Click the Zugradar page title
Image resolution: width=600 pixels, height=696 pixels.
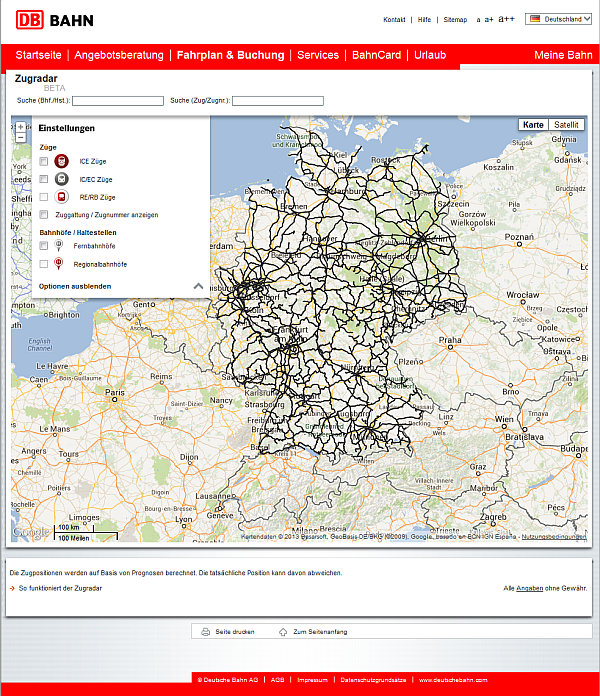[x=36, y=79]
